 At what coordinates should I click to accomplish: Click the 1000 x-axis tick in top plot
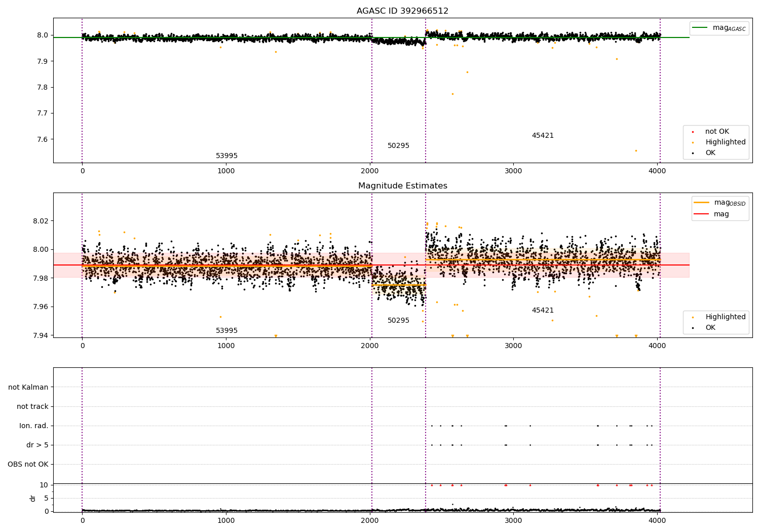(226, 171)
